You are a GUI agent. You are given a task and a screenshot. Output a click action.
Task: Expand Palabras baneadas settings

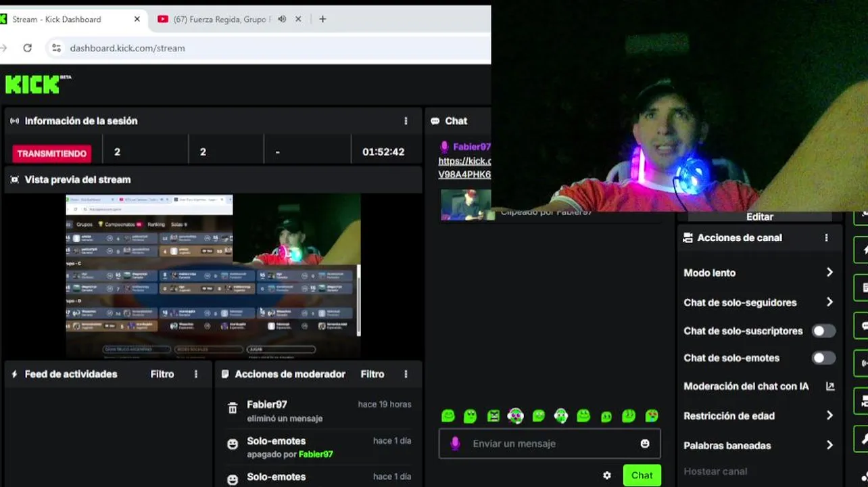tap(829, 446)
